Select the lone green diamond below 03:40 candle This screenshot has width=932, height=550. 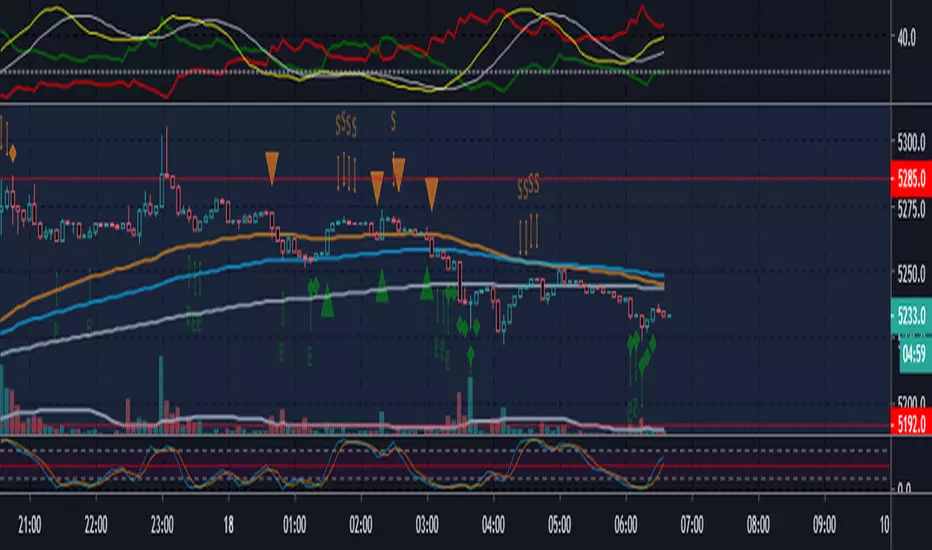coord(471,356)
